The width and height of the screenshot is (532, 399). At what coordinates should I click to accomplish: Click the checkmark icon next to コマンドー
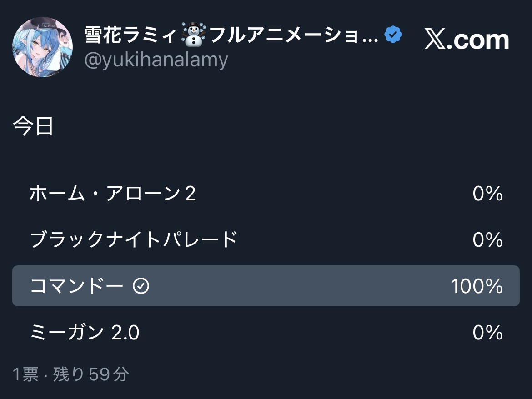(x=141, y=286)
